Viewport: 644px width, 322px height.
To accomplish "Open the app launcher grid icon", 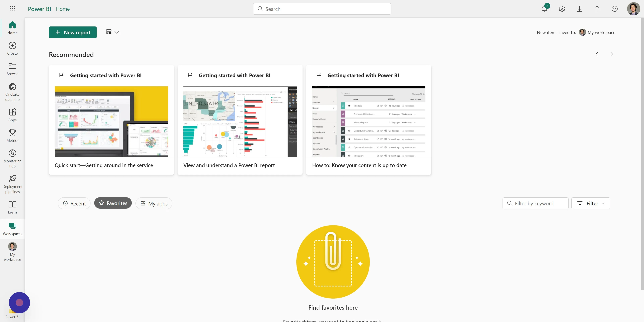I will point(13,9).
